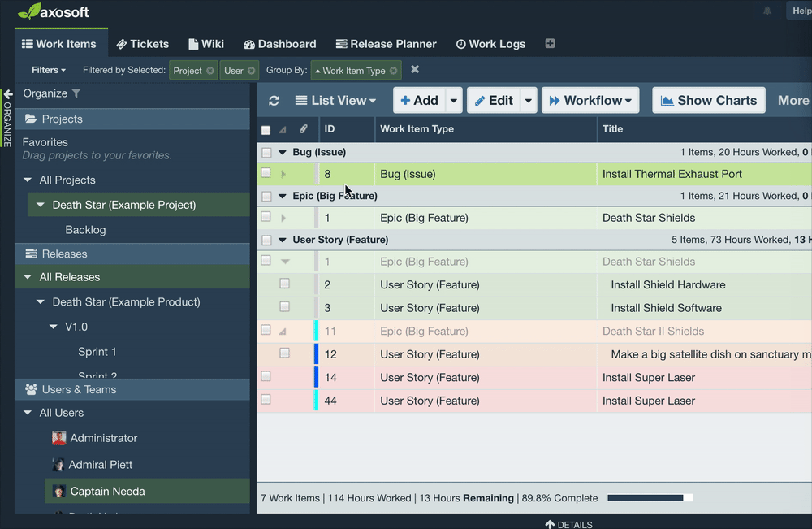812x529 pixels.
Task: Check the box for Install Shield Software
Action: click(x=284, y=306)
